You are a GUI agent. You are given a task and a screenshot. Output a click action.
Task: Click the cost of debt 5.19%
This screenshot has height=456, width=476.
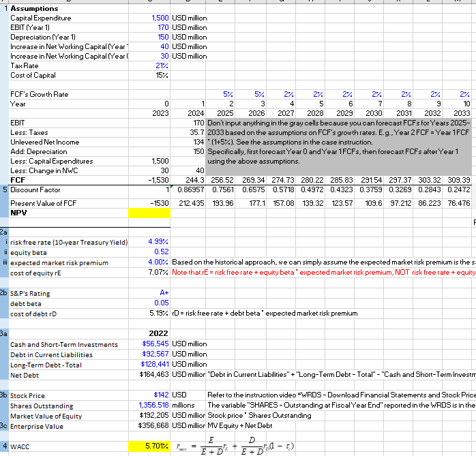tap(159, 314)
